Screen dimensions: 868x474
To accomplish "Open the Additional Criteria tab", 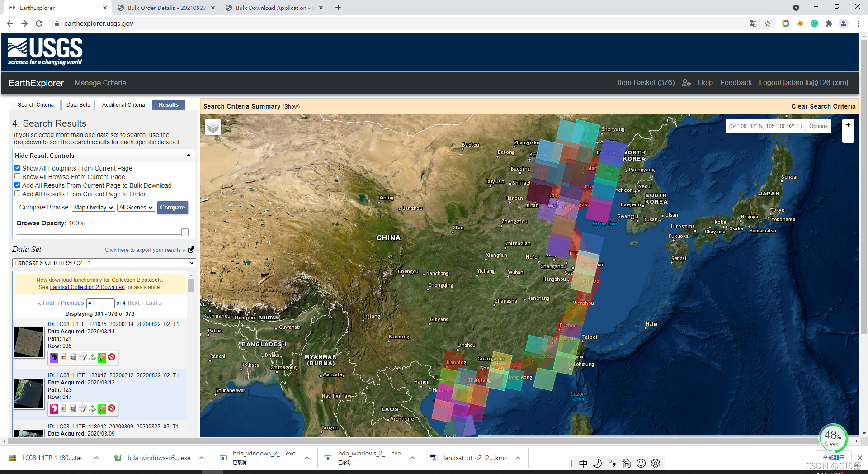I will coord(123,105).
